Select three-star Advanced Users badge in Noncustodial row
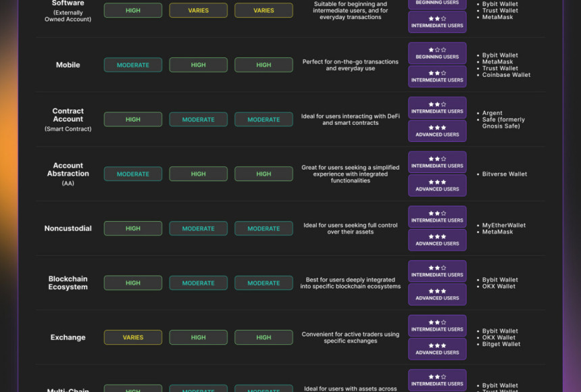 pos(437,240)
